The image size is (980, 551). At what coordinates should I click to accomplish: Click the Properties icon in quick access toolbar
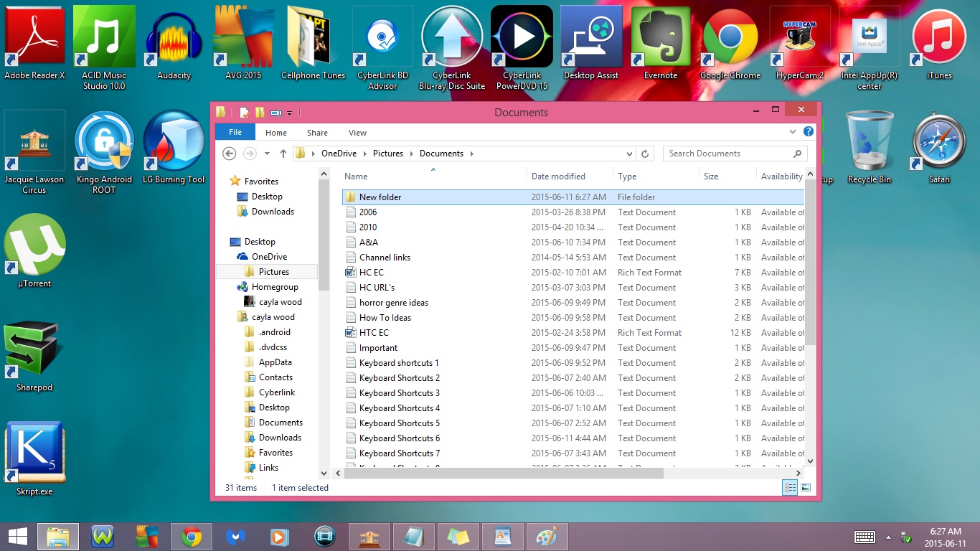point(245,112)
